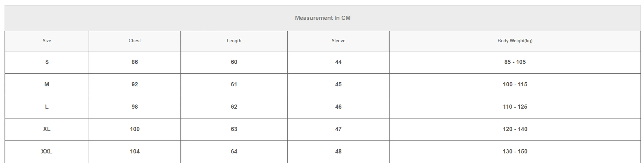Viewport: 644px width, 166px height.
Task: Click the M size cell
Action: pyautogui.click(x=47, y=84)
